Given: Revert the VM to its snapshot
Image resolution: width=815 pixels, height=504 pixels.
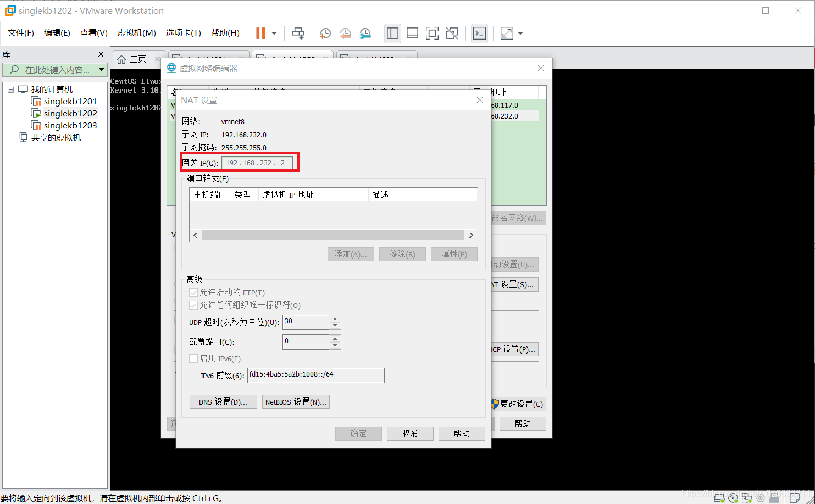Looking at the screenshot, I should click(345, 33).
